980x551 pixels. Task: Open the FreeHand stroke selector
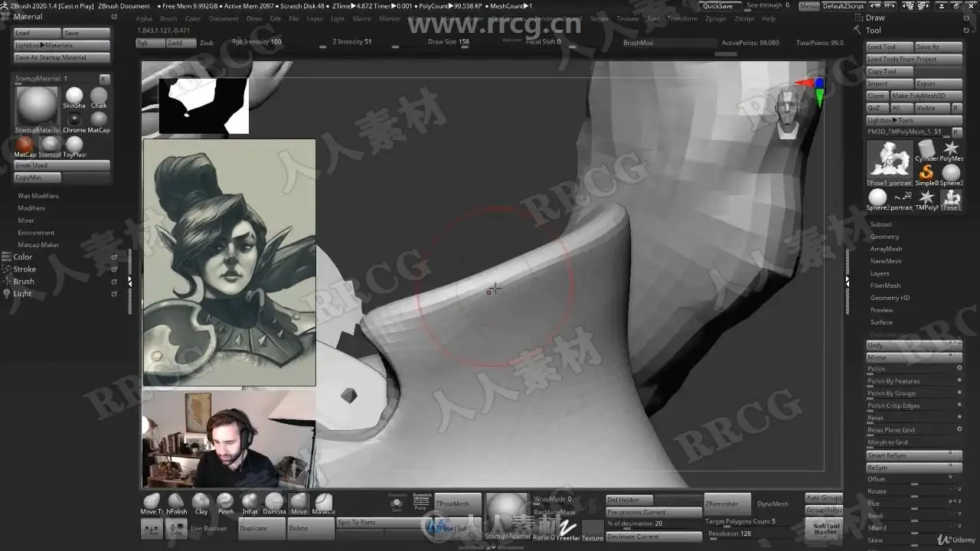point(568,528)
